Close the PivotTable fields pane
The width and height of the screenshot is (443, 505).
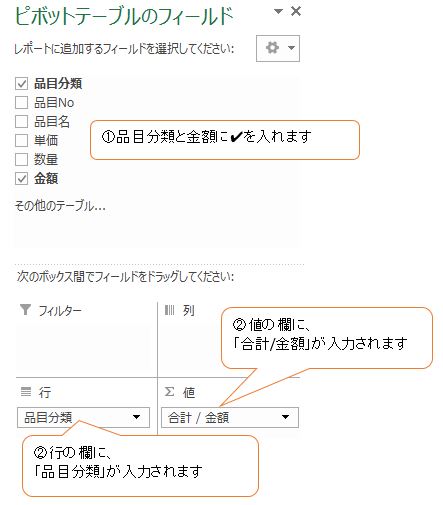pyautogui.click(x=296, y=11)
